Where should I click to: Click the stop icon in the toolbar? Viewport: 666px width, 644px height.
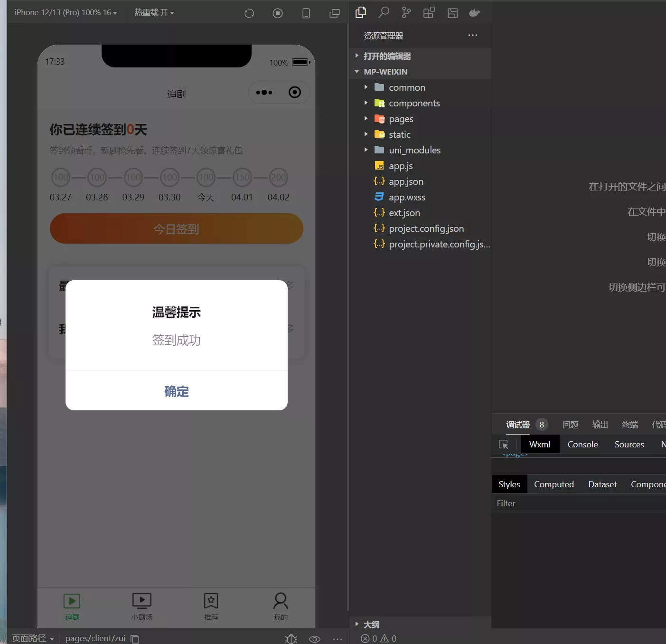[278, 13]
